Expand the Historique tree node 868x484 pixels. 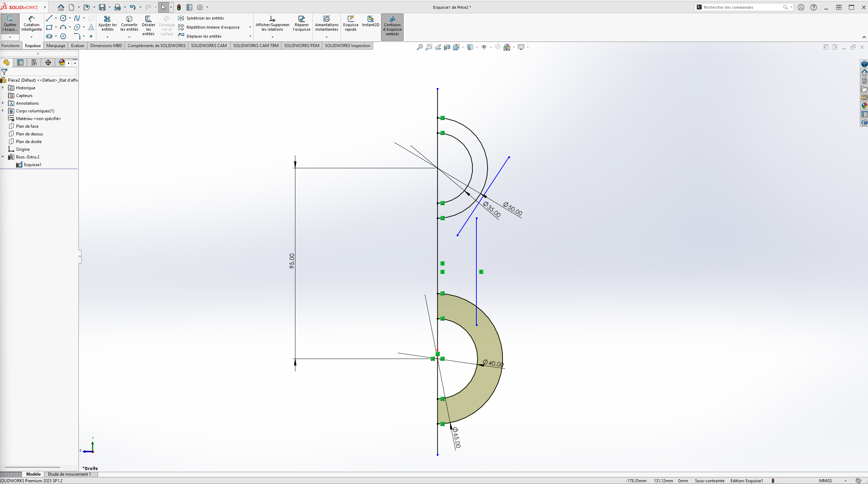3,88
